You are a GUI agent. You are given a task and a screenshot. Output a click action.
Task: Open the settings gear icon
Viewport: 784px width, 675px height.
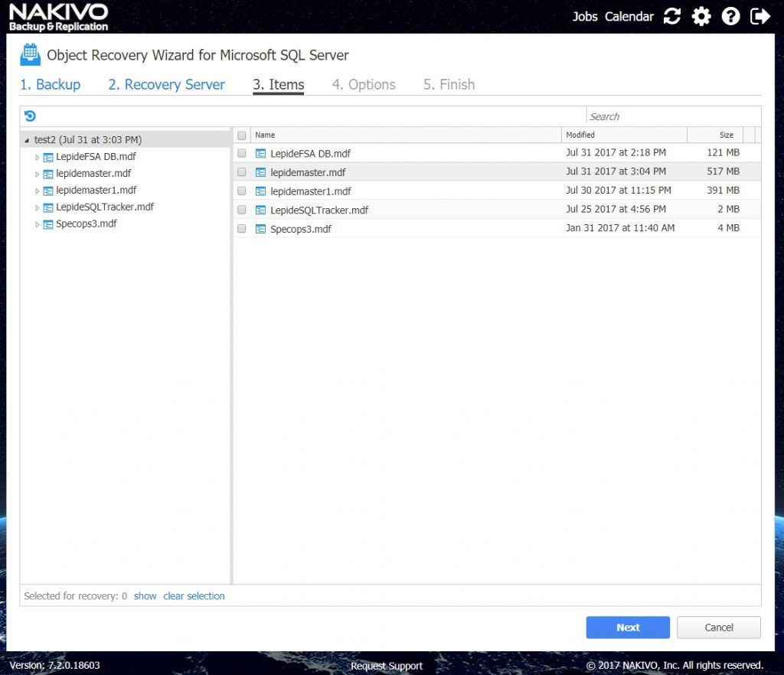pyautogui.click(x=701, y=16)
